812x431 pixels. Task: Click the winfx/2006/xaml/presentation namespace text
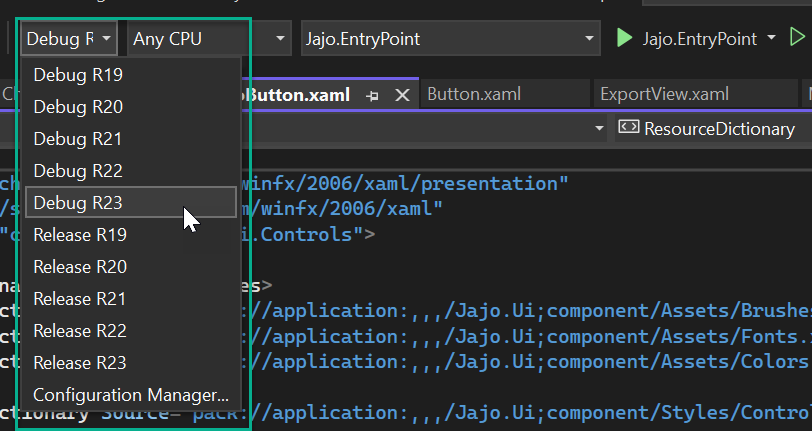tap(404, 184)
